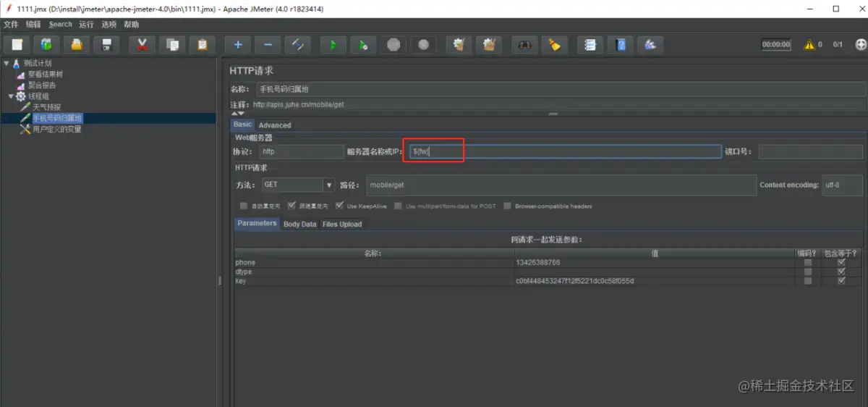Screen dimensions: 868x407
Task: Open Search with the binoculars icon
Action: (524, 45)
